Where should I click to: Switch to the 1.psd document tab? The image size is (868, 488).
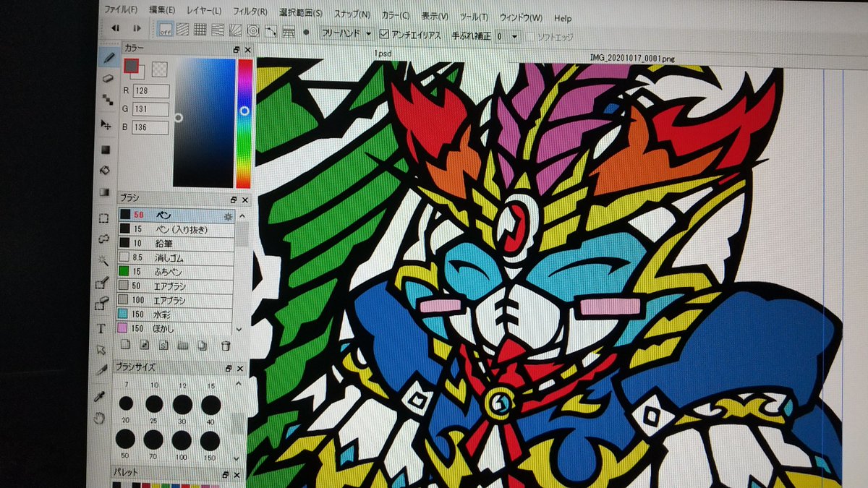[383, 53]
